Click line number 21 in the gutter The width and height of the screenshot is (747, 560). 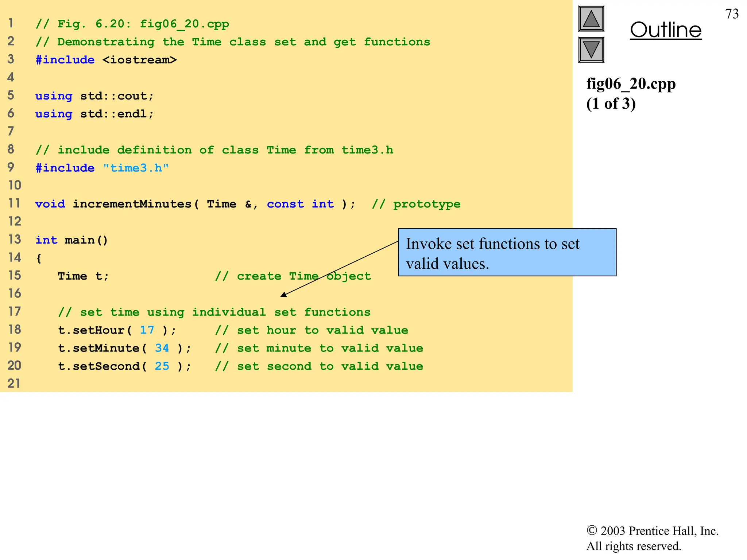click(x=14, y=384)
